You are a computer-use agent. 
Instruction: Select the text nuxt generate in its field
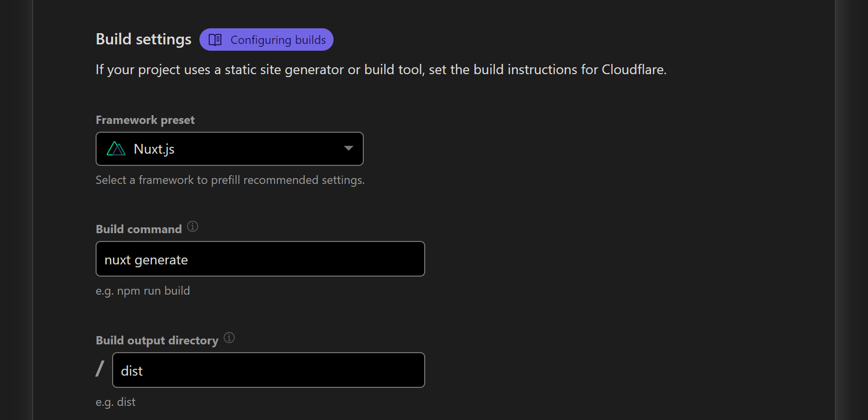pyautogui.click(x=146, y=260)
